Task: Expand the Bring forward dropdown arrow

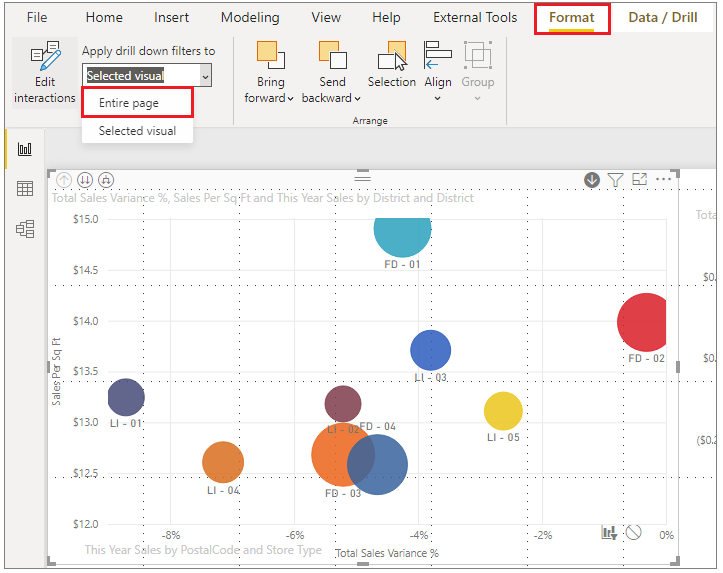Action: (290, 99)
